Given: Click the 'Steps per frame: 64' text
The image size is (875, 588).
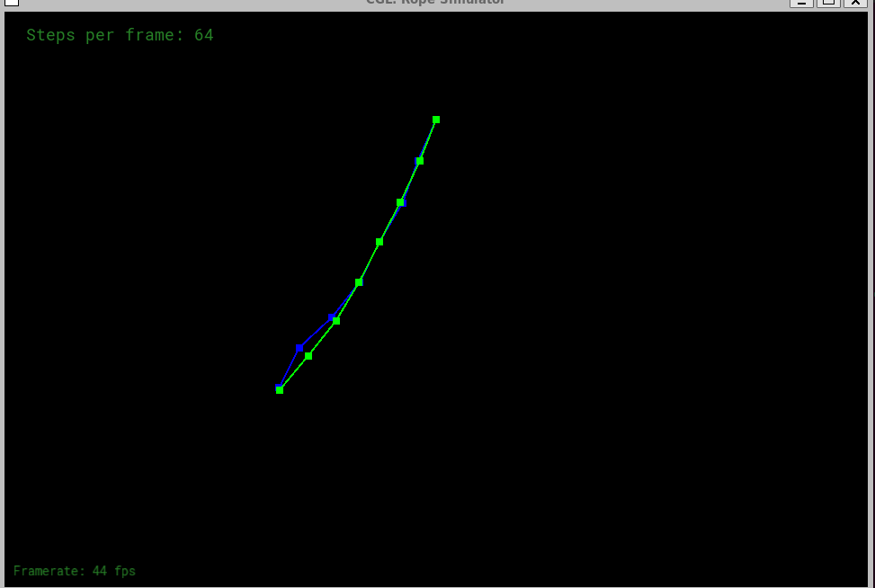Looking at the screenshot, I should click(x=120, y=35).
